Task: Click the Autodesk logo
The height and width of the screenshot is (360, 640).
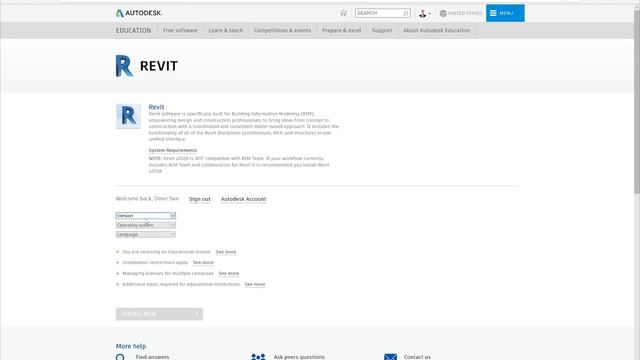Action: (139, 13)
